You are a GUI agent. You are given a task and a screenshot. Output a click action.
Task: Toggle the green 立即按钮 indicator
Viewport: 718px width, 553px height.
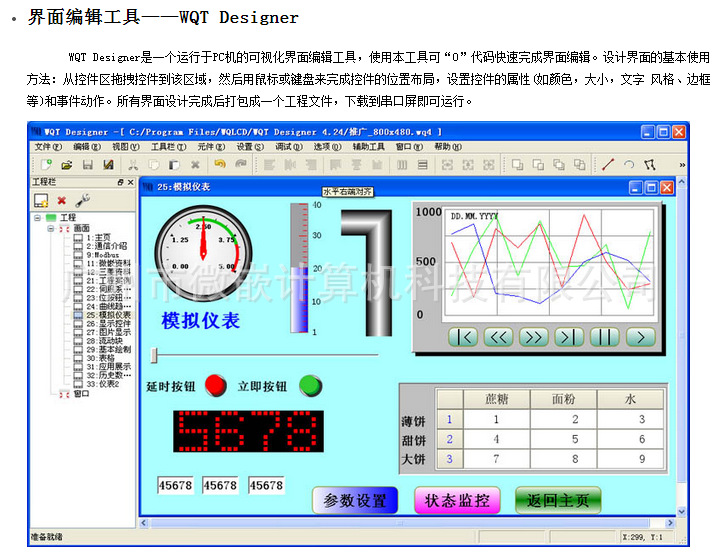(x=311, y=385)
